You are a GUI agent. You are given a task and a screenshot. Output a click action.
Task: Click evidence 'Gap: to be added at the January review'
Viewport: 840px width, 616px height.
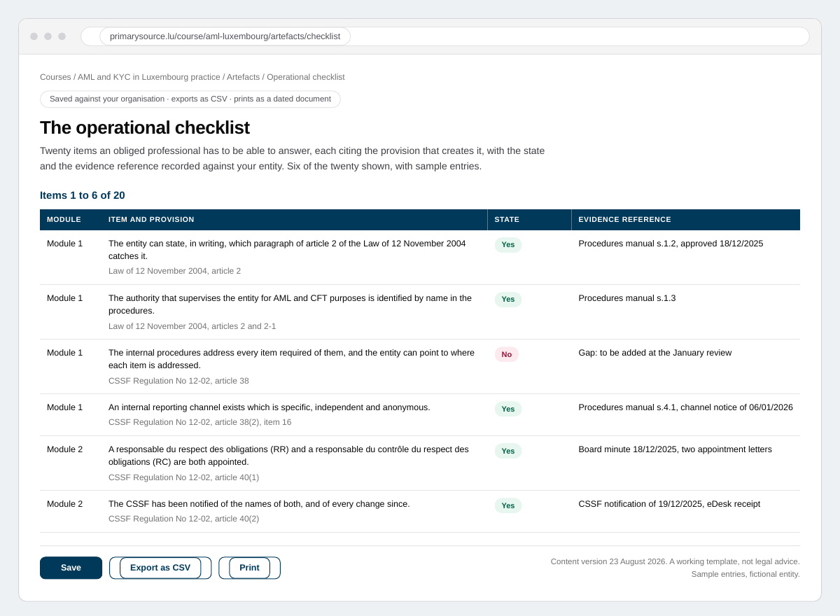click(x=655, y=353)
